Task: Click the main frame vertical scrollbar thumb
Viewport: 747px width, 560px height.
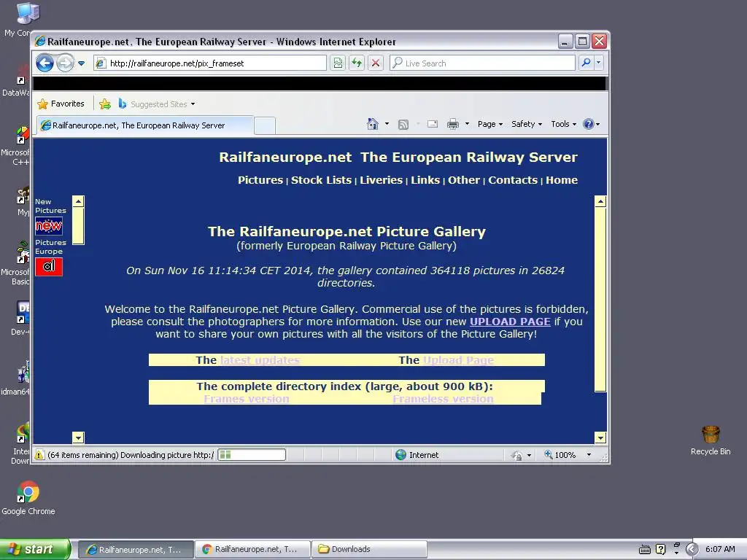Action: point(600,300)
